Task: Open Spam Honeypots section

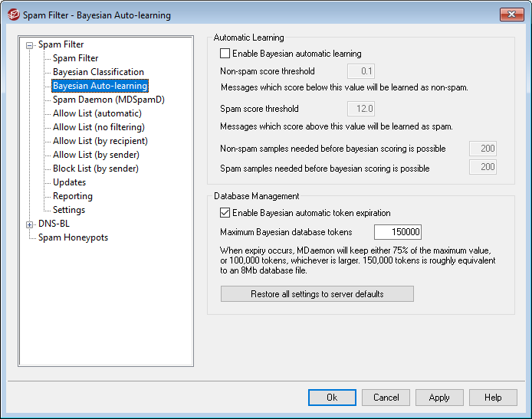Action: [73, 237]
